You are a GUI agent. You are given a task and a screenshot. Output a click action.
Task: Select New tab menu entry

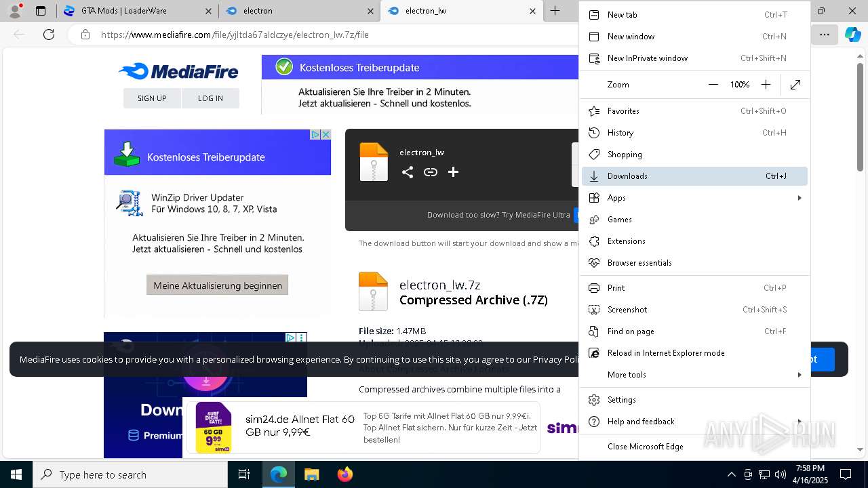[x=694, y=15]
